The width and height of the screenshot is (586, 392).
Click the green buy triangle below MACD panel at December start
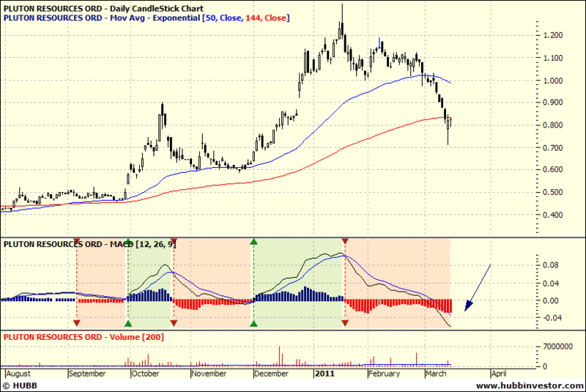coord(253,323)
